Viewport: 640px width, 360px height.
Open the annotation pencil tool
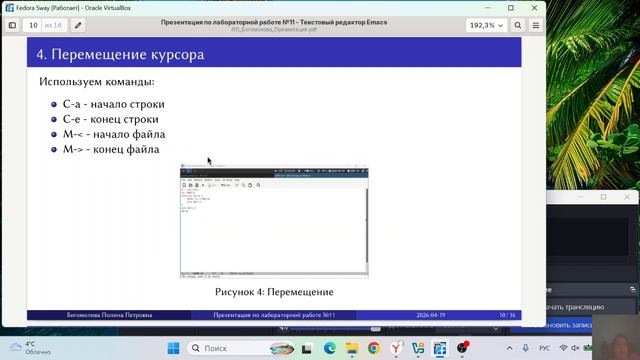click(78, 25)
